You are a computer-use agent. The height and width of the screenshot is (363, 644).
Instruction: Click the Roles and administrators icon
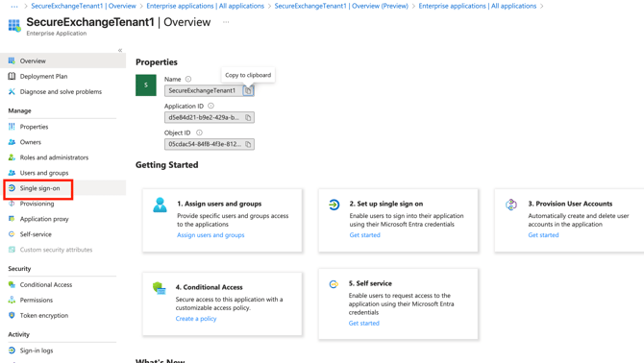12,157
